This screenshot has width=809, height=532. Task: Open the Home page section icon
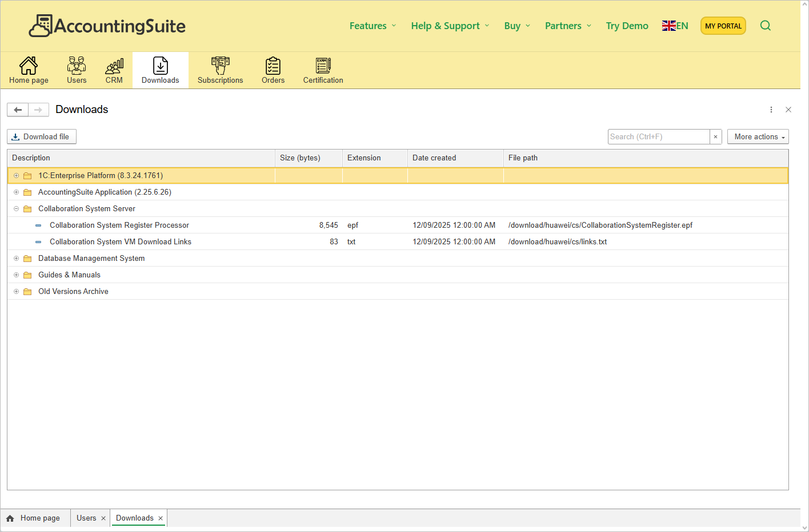click(x=29, y=66)
